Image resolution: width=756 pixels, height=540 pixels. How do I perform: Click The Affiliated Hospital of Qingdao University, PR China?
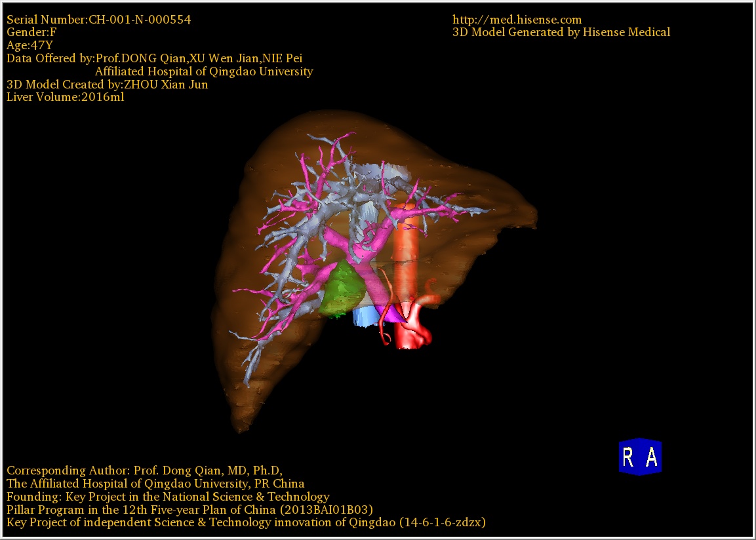tap(155, 483)
